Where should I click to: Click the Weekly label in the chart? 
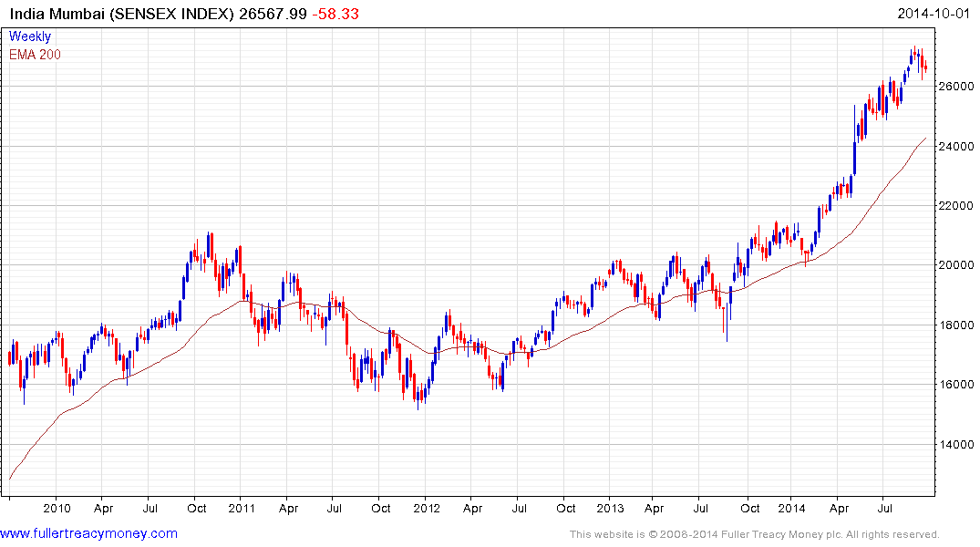30,36
